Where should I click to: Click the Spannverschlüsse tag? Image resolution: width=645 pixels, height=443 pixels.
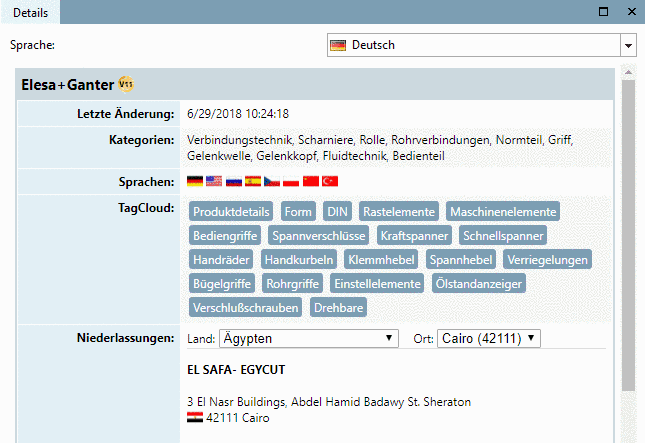pos(319,235)
